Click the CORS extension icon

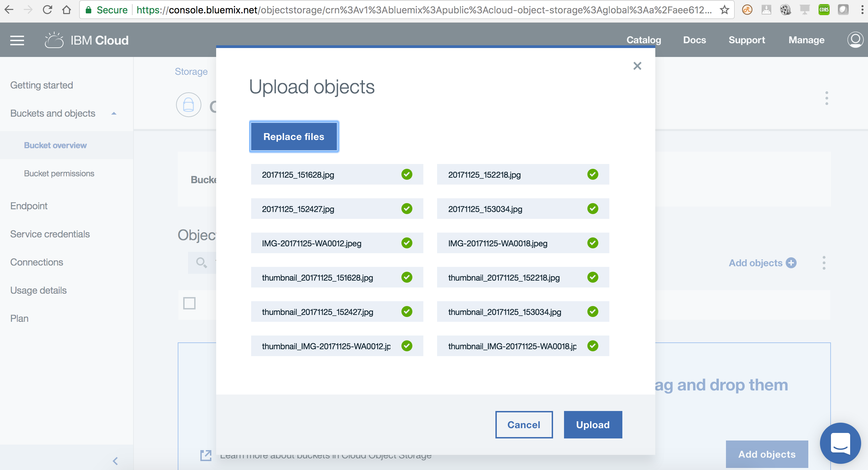click(x=824, y=10)
